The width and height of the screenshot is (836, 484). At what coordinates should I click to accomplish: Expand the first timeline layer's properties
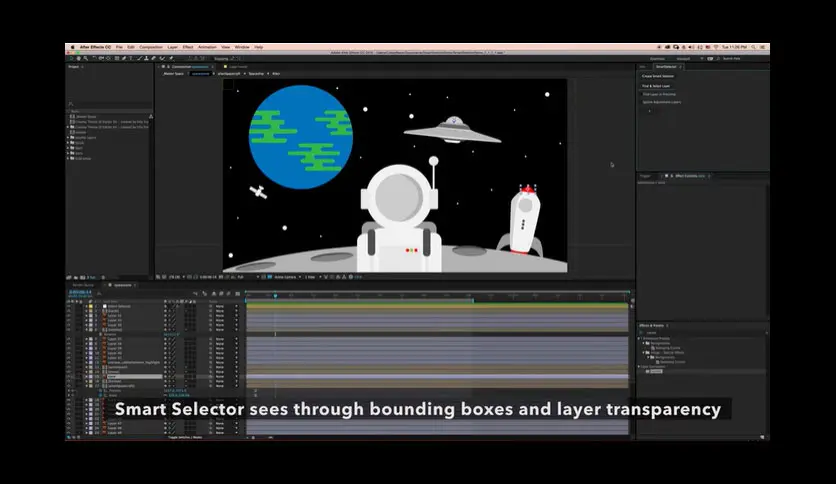86,306
